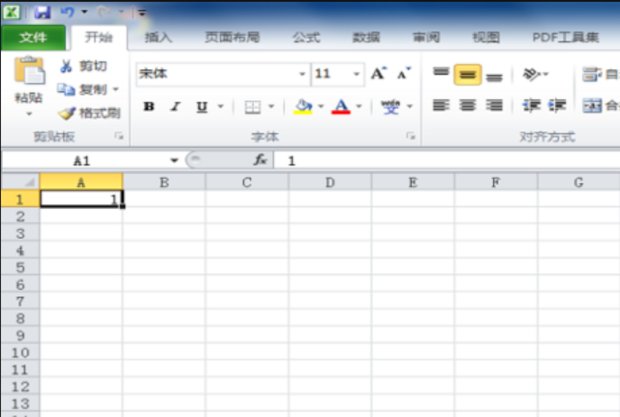
Task: Save the workbook with the floppy disk icon
Action: click(x=42, y=12)
